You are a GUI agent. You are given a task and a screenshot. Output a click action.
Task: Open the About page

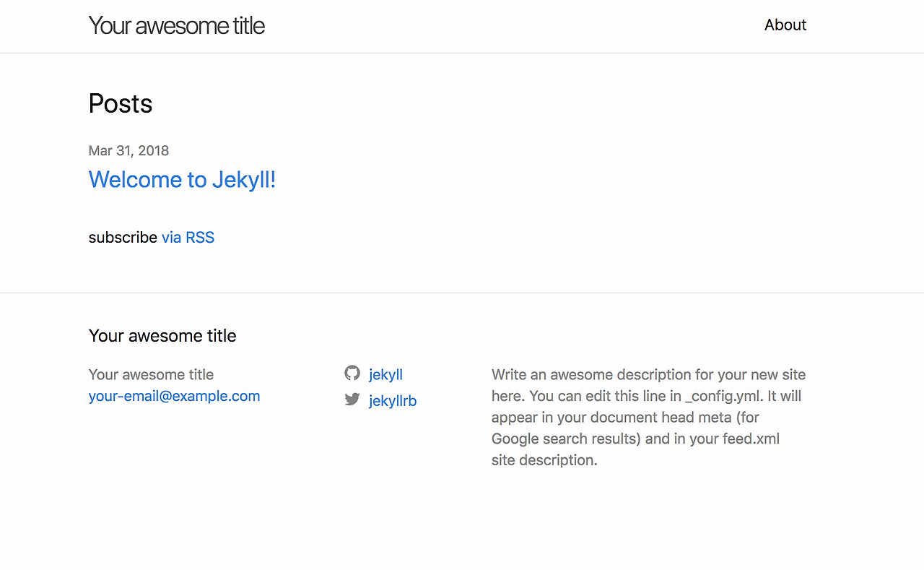pos(785,25)
